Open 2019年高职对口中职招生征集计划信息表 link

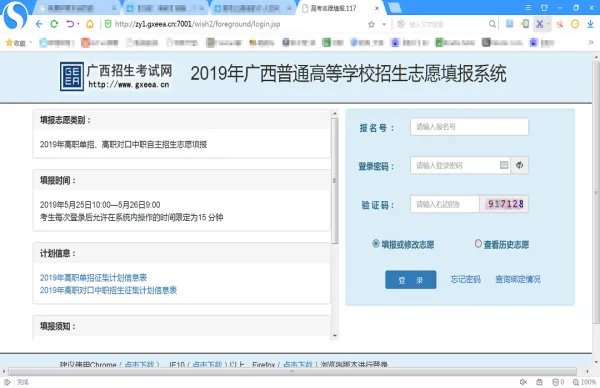[108, 290]
